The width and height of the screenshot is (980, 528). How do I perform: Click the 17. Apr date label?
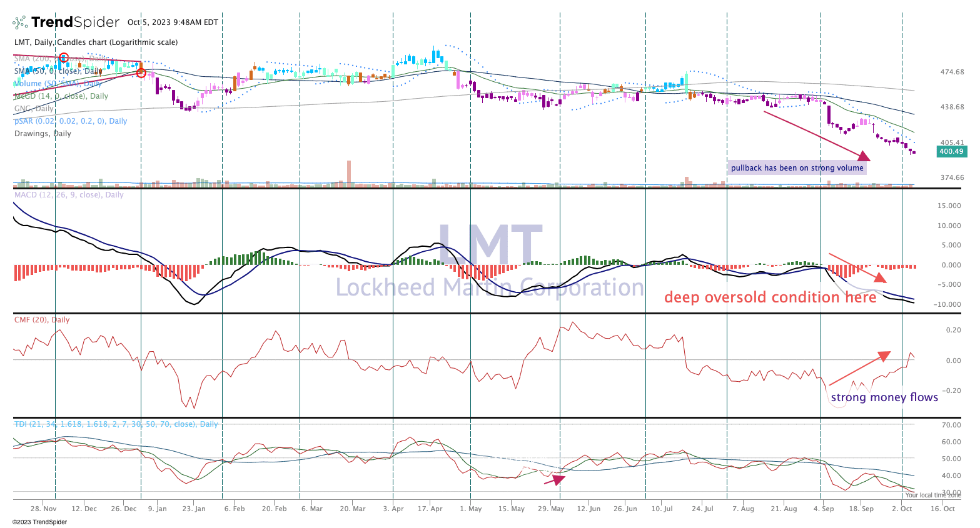(x=431, y=509)
